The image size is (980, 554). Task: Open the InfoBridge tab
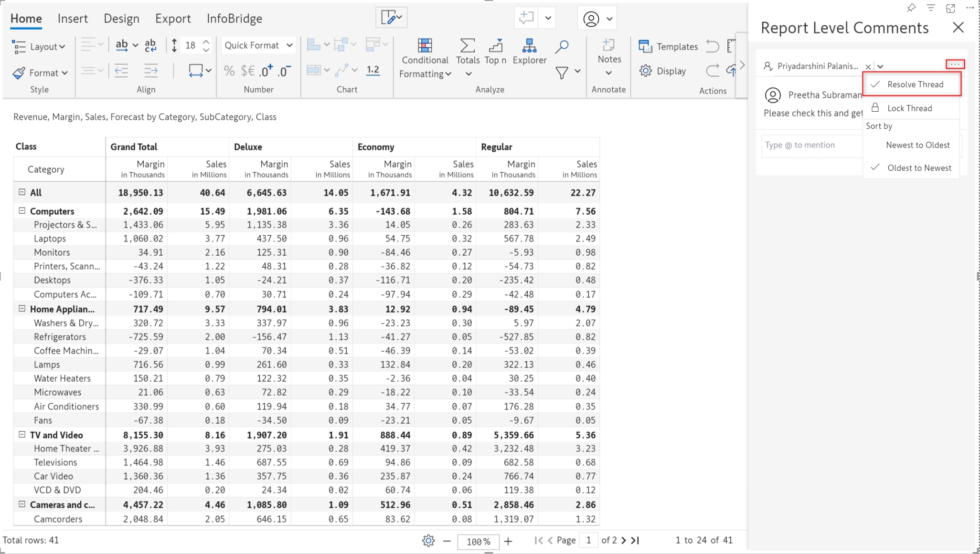pos(234,19)
